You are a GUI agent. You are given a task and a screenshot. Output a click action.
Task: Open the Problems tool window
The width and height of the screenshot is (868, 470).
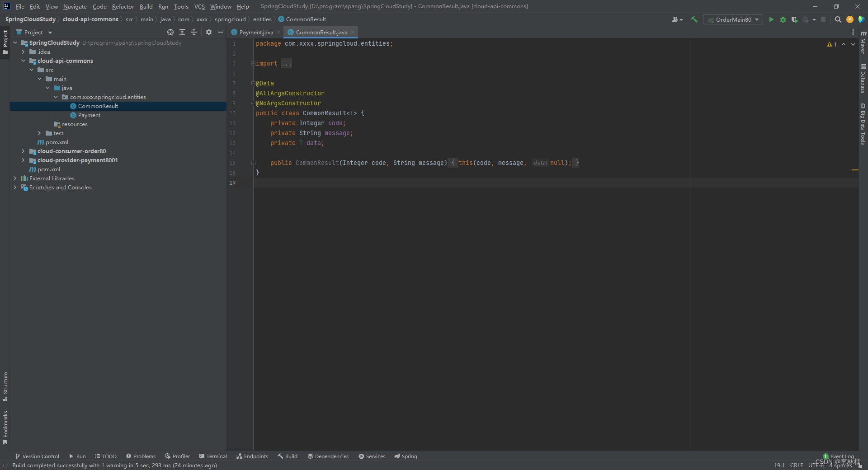(x=141, y=456)
